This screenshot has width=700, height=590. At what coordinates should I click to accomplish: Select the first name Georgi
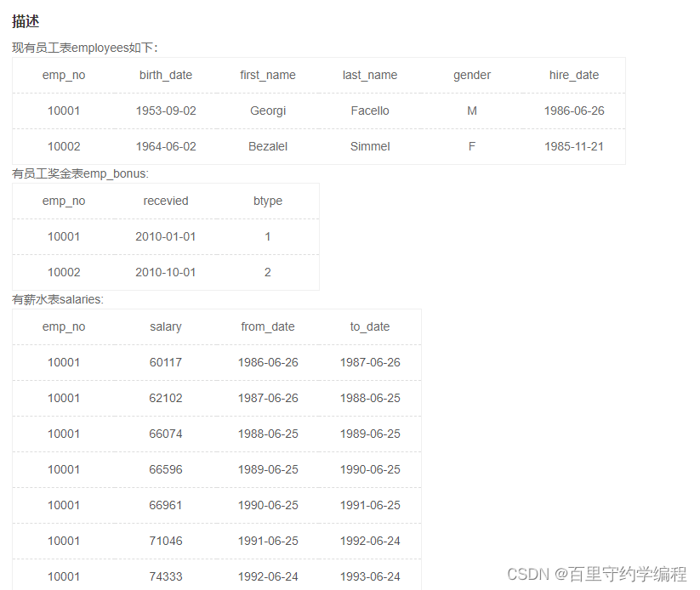pyautogui.click(x=268, y=111)
